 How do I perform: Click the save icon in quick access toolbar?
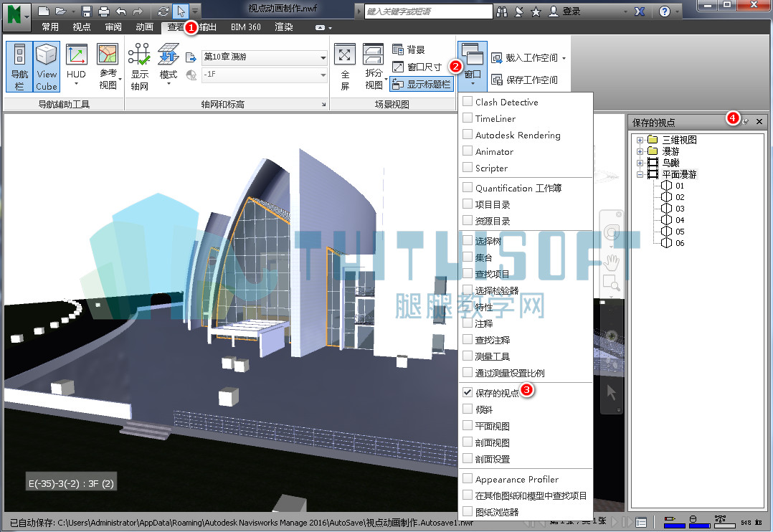pyautogui.click(x=86, y=11)
